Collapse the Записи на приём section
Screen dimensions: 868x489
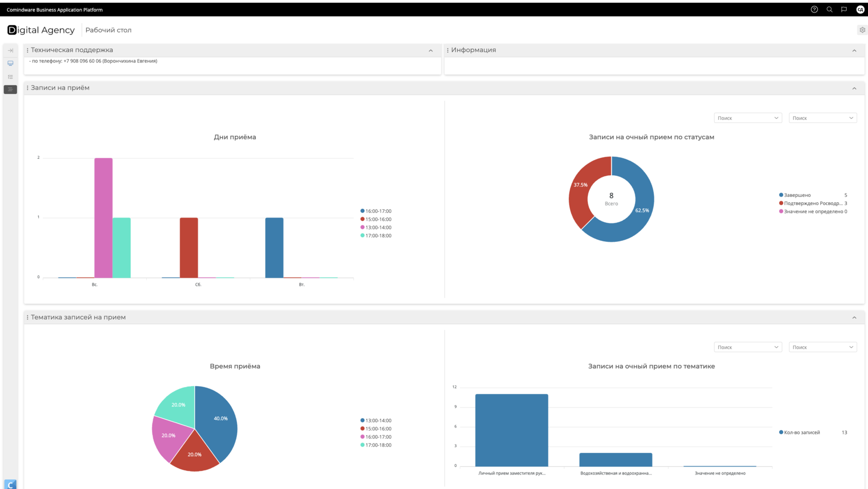(x=854, y=88)
